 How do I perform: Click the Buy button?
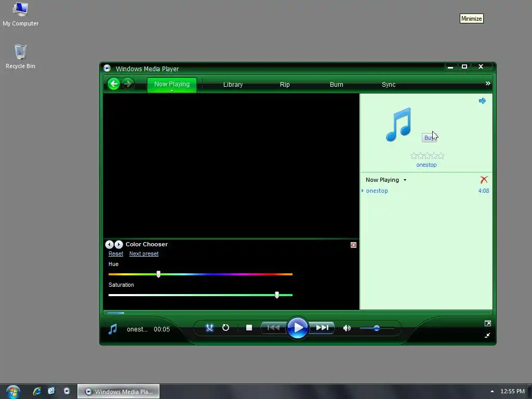pyautogui.click(x=429, y=138)
